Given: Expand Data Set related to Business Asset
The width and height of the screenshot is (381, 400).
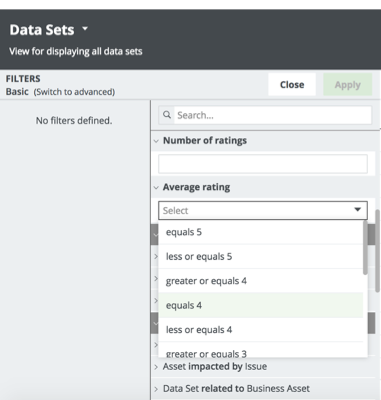Looking at the screenshot, I should pyautogui.click(x=236, y=389).
